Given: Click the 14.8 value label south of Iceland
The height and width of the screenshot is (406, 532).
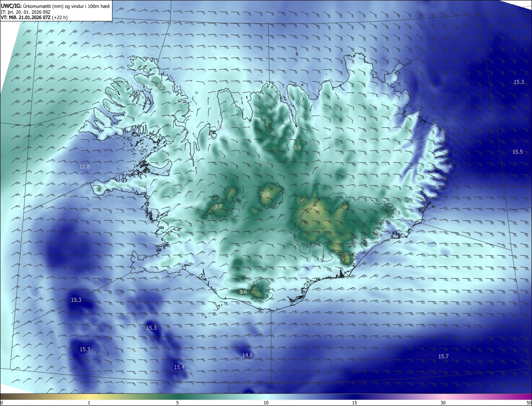Looking at the screenshot, I should pyautogui.click(x=247, y=355).
